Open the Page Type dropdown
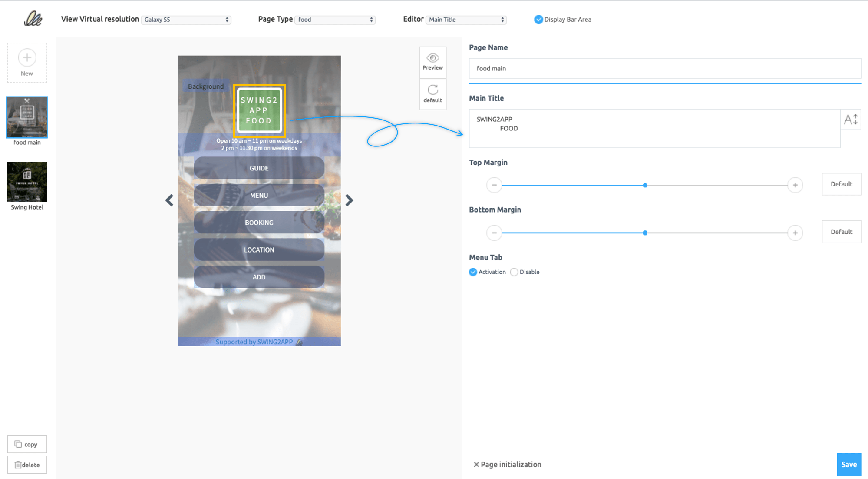Viewport: 868px width, 479px height. tap(335, 20)
